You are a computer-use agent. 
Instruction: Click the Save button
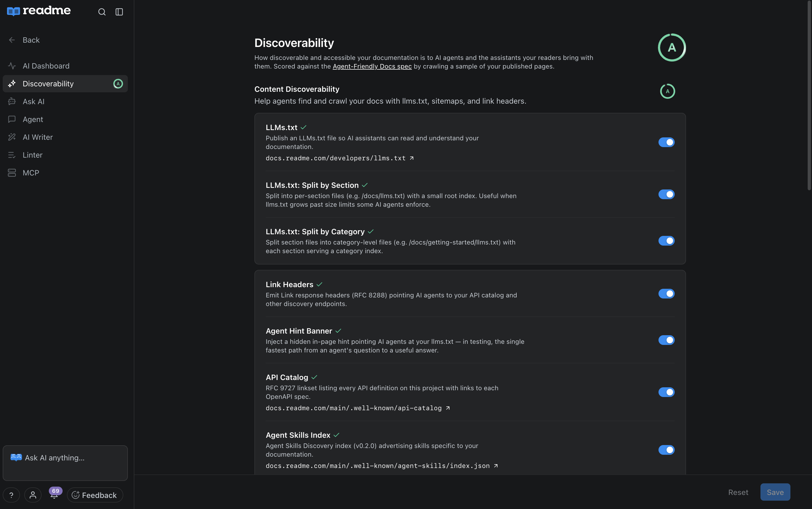(775, 492)
